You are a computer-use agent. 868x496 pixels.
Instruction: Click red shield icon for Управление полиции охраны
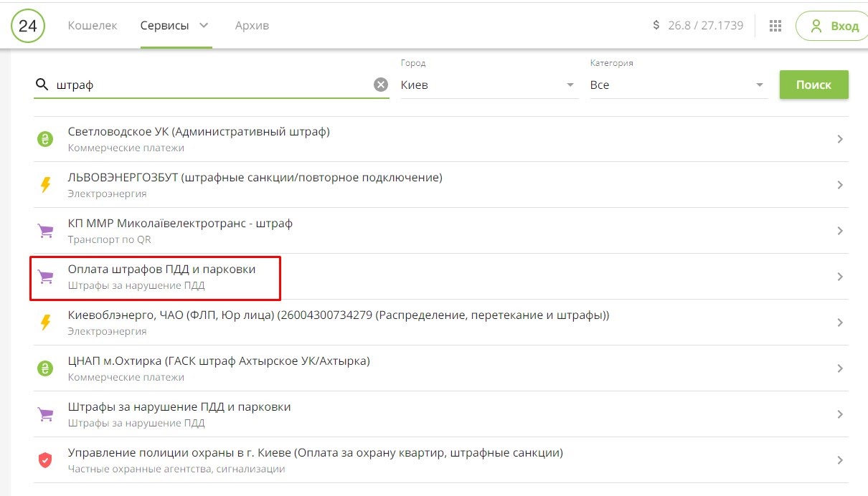click(45, 460)
